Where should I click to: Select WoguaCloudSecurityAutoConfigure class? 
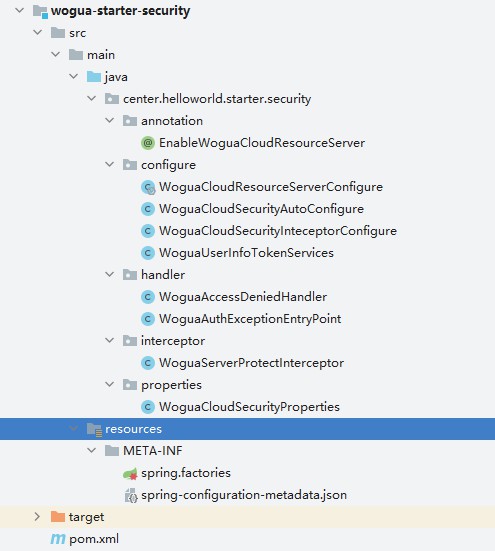[x=261, y=209]
